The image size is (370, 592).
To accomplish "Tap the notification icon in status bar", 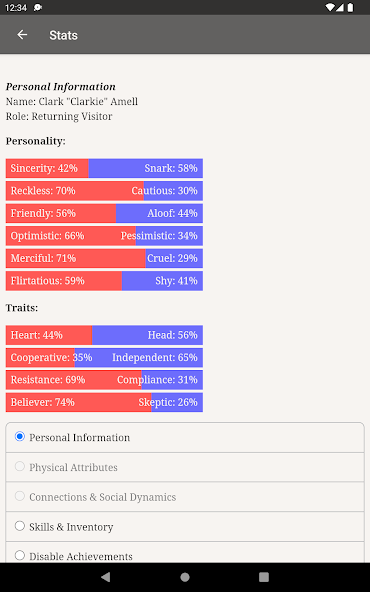I will [x=38, y=8].
